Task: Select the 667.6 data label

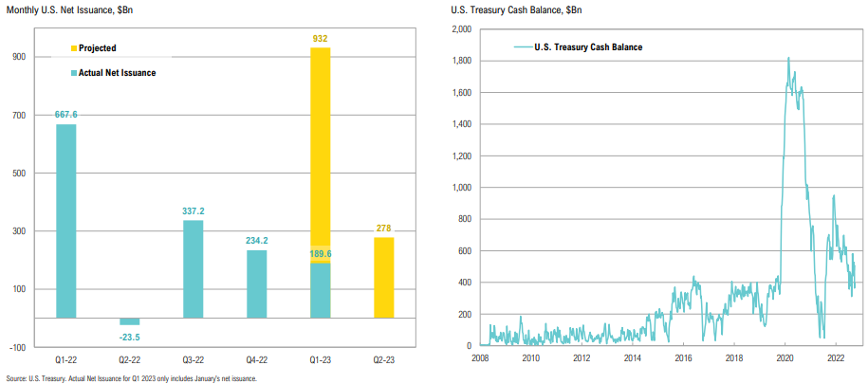Action: click(x=66, y=115)
